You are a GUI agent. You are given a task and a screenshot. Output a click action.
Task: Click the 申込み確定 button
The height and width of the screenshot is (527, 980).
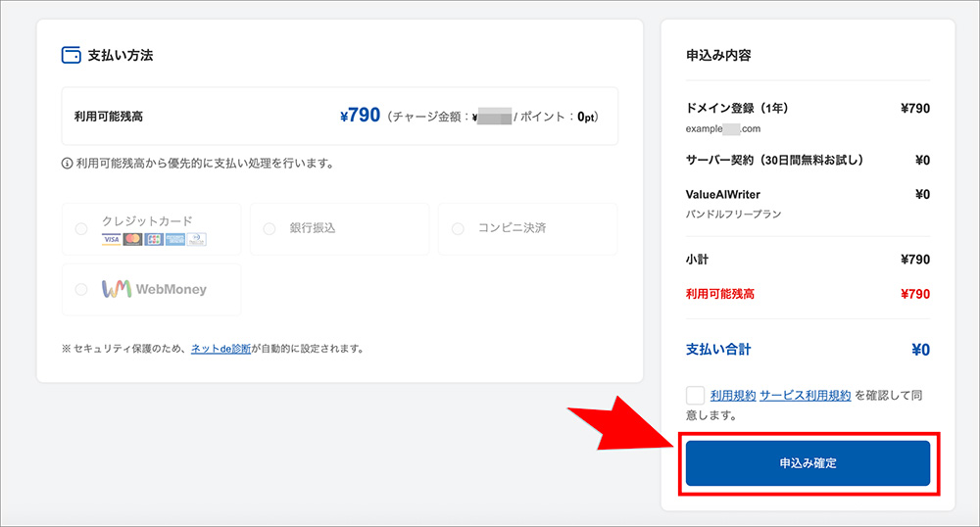tap(808, 463)
